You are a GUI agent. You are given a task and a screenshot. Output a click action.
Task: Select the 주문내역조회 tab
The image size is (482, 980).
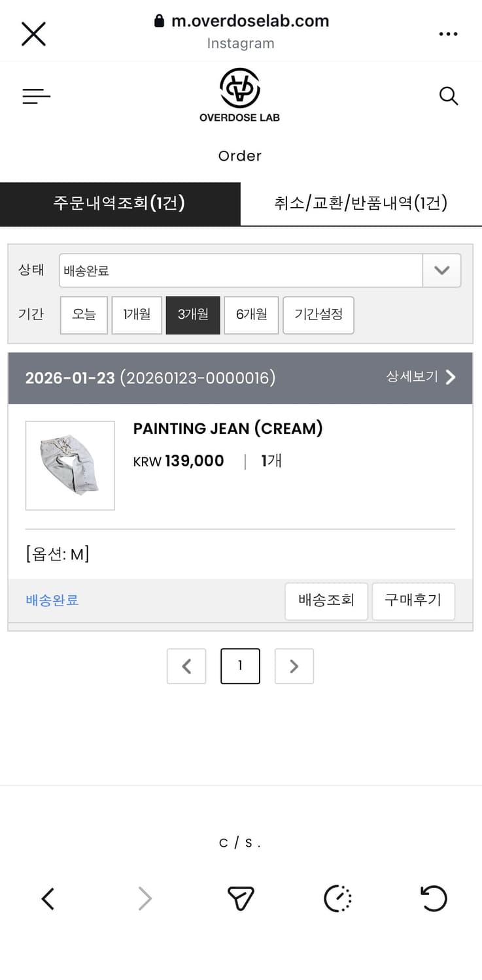120,203
